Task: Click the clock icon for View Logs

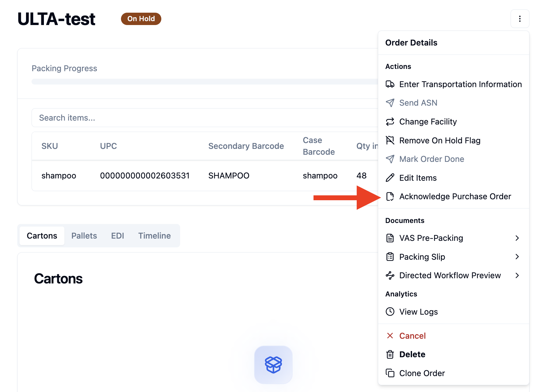Action: coord(390,312)
